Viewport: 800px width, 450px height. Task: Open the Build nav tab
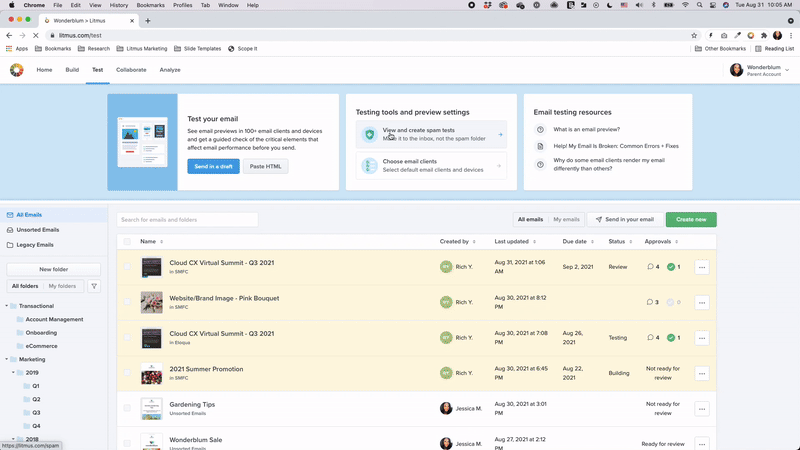(72, 70)
